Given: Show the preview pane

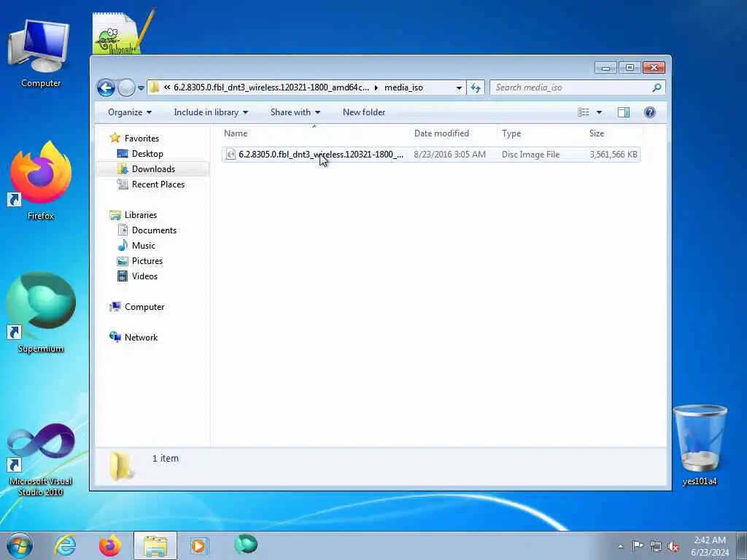Looking at the screenshot, I should (624, 112).
